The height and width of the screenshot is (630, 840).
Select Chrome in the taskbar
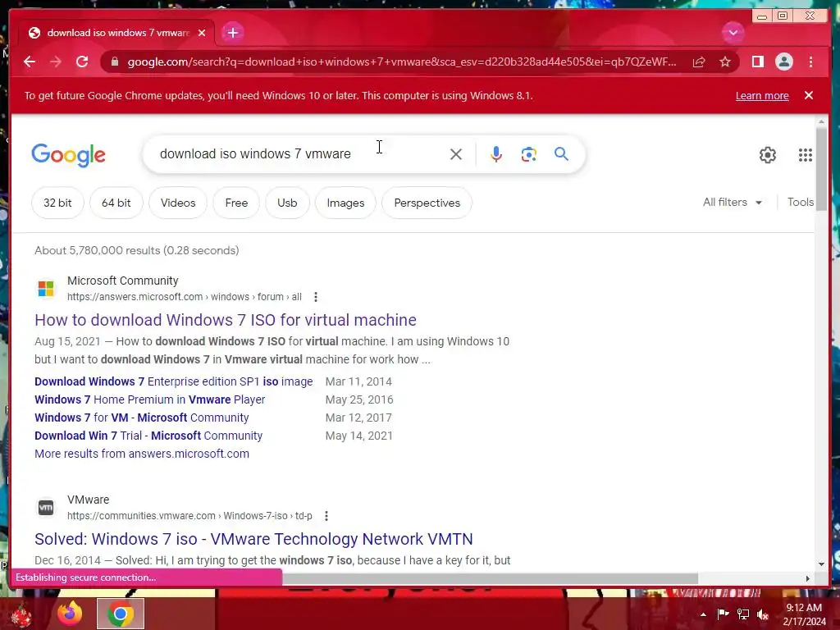click(x=121, y=614)
